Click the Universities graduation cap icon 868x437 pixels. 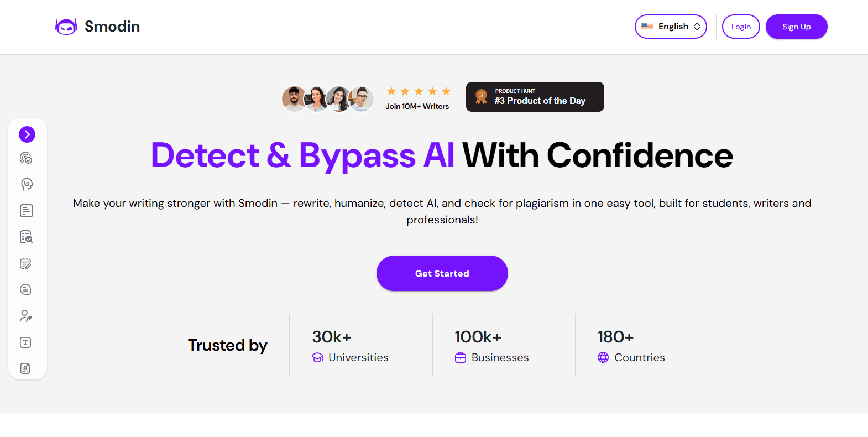point(317,358)
